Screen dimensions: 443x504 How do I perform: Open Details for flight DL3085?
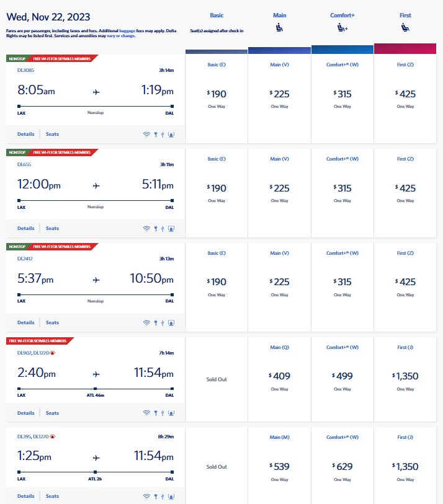(x=26, y=134)
